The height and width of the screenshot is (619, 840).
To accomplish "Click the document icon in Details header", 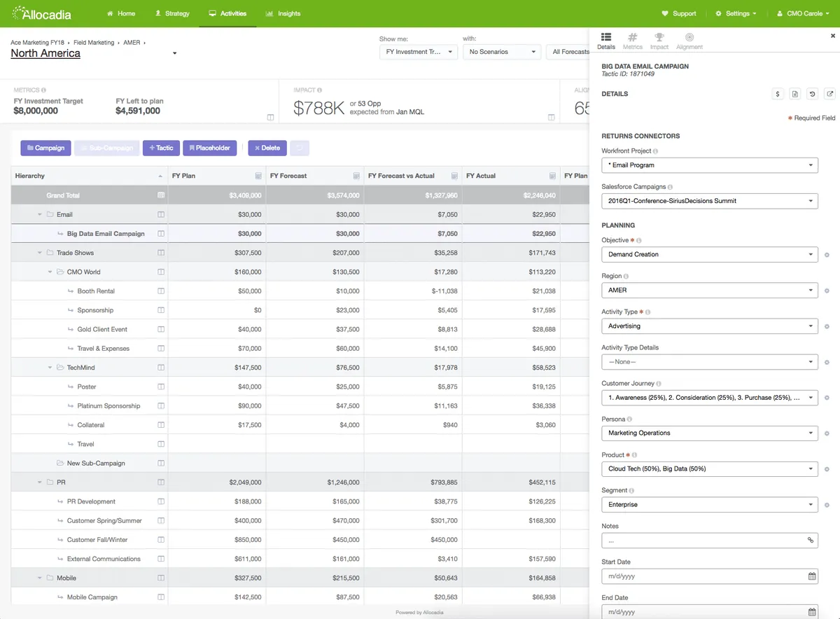I will tap(795, 94).
